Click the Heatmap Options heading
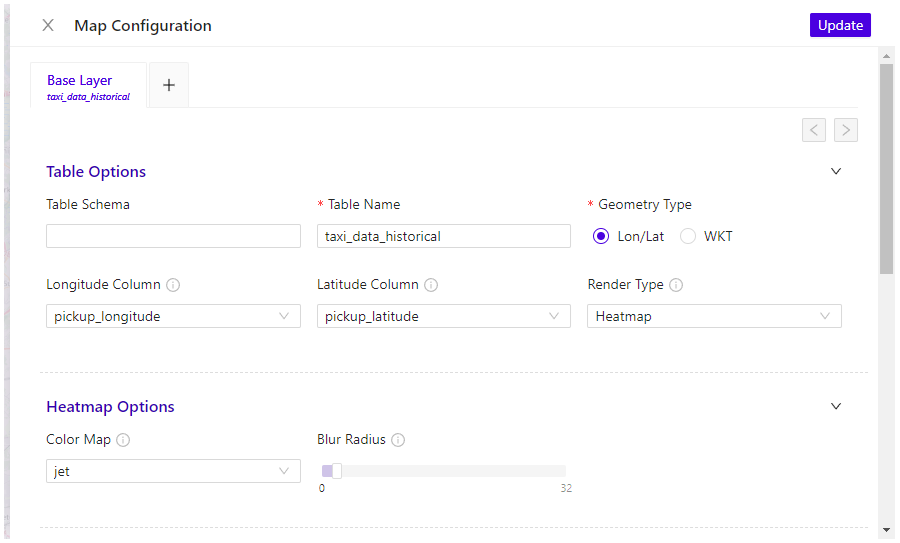 coord(110,406)
